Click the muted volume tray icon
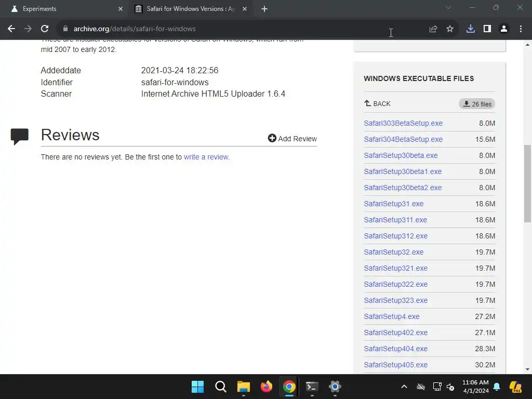Screen dimensions: 532x399 point(450,387)
